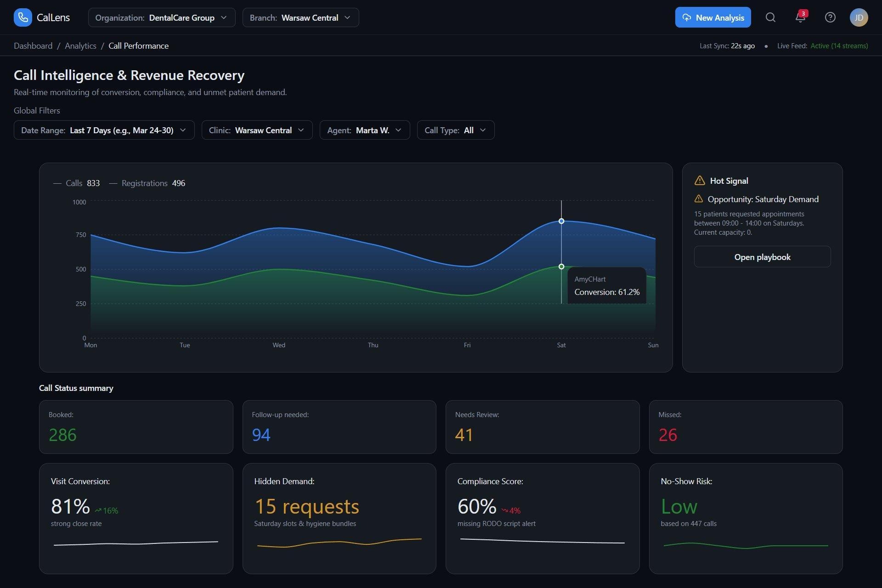
Task: Toggle the Registrations series in chart legend
Action: [x=147, y=183]
